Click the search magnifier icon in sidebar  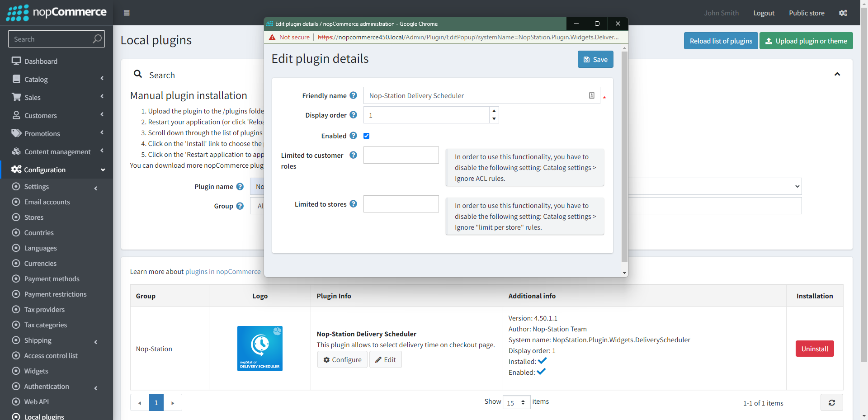point(97,39)
